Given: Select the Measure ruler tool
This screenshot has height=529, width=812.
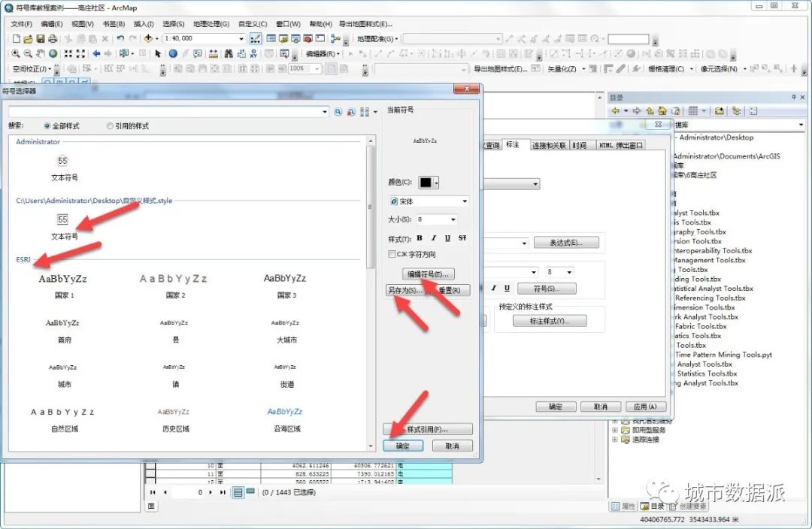Looking at the screenshot, I should pyautogui.click(x=214, y=53).
